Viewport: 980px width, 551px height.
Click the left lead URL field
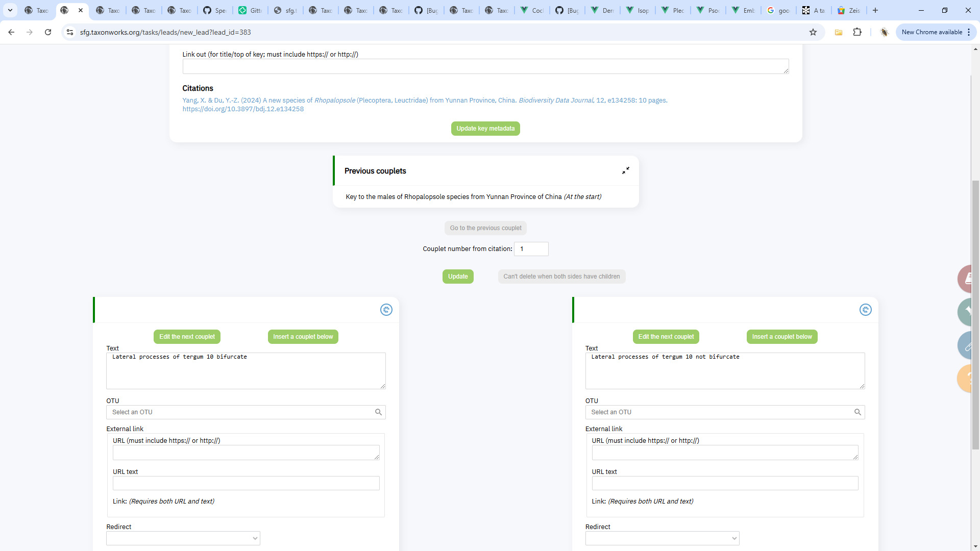(x=246, y=453)
